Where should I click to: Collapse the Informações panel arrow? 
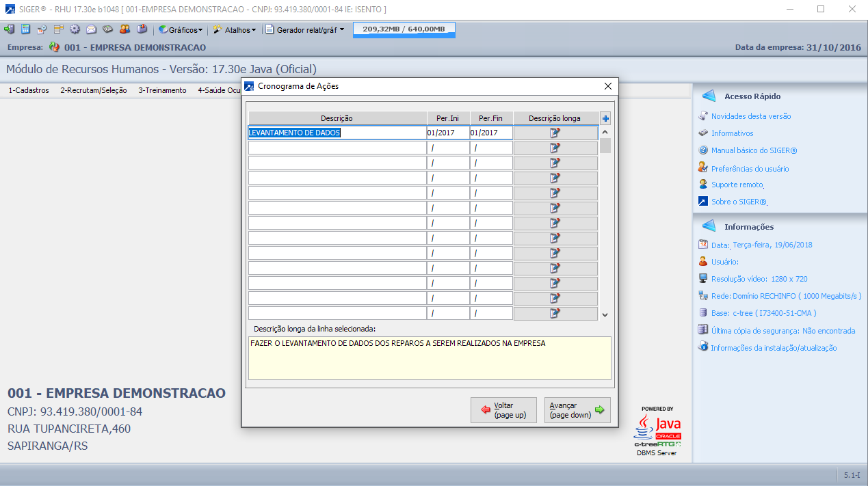[709, 226]
